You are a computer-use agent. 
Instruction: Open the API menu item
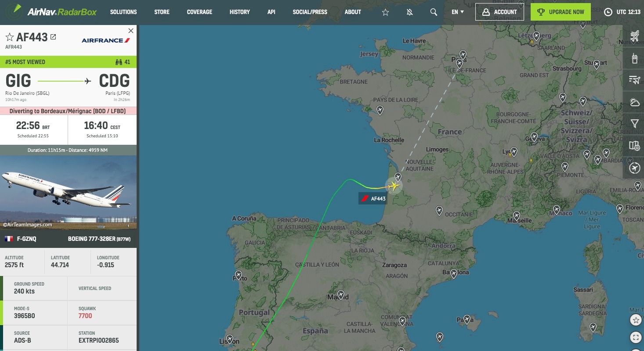[271, 12]
